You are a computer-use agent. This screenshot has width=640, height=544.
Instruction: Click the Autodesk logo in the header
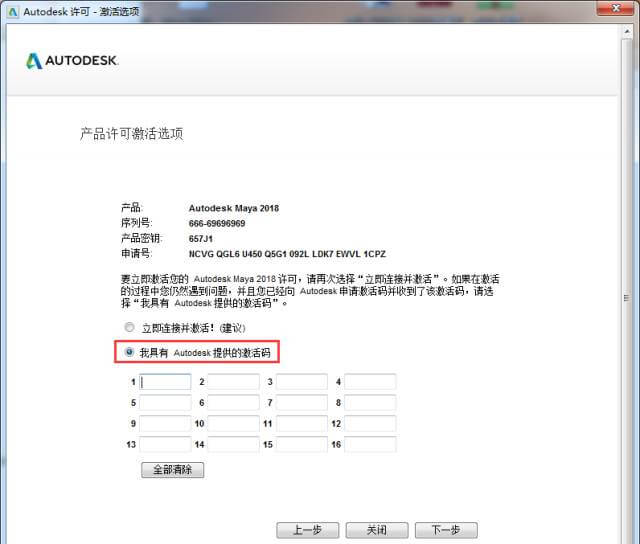tap(72, 61)
